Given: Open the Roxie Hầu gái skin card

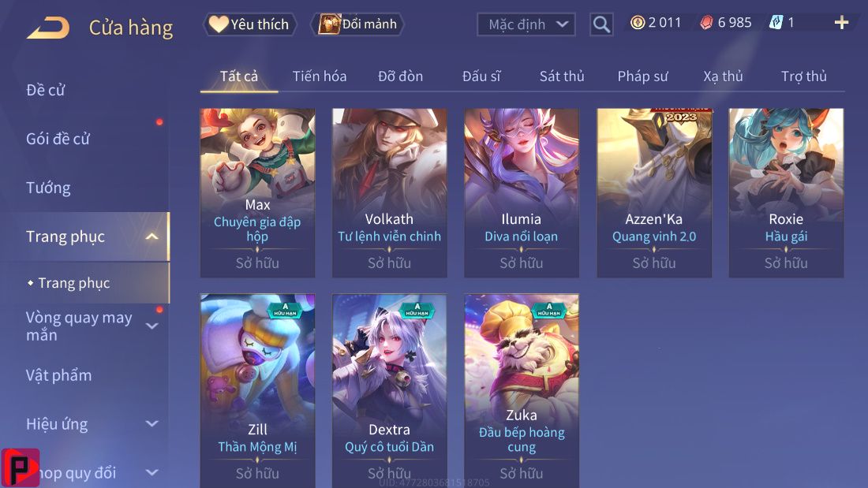Looking at the screenshot, I should [x=786, y=192].
